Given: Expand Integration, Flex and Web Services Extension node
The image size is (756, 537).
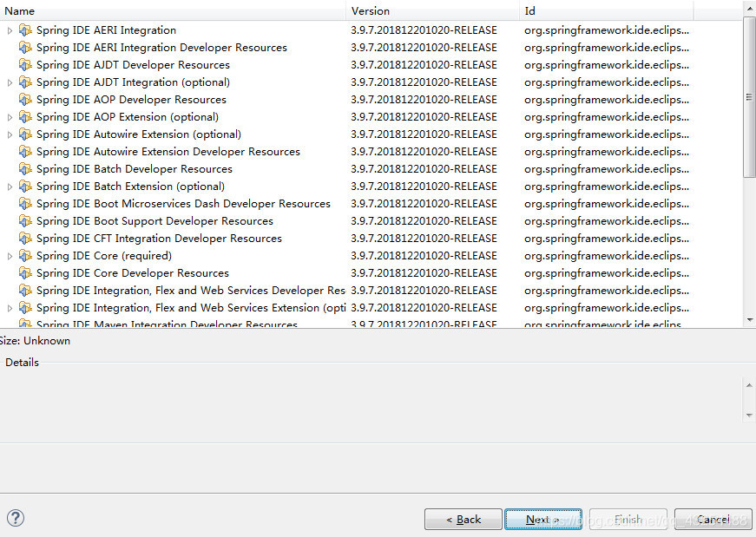Looking at the screenshot, I should (x=10, y=309).
